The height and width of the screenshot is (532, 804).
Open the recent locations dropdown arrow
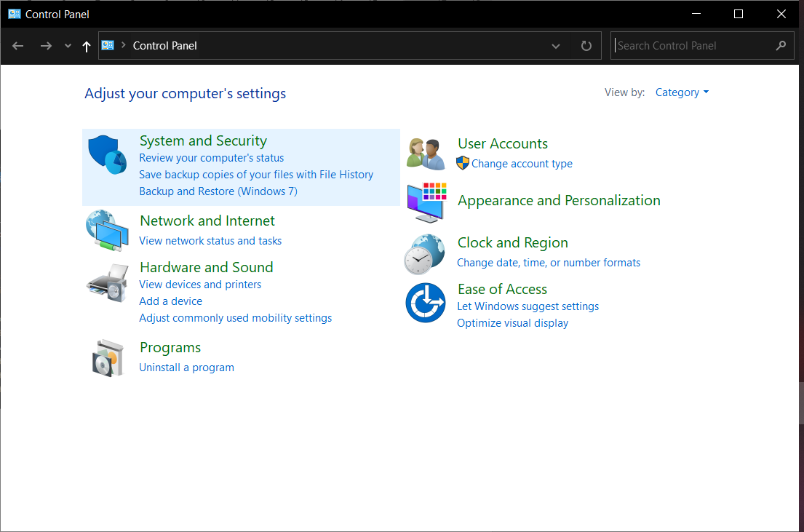click(x=68, y=46)
